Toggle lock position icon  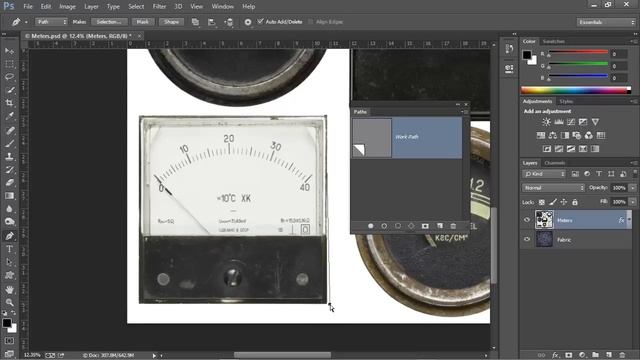coord(564,202)
